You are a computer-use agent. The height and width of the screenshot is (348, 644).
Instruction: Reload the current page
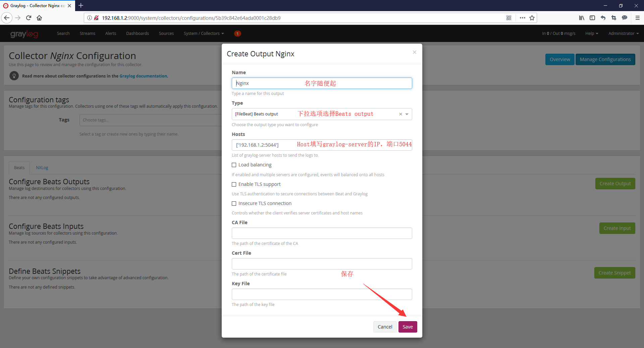pyautogui.click(x=29, y=18)
